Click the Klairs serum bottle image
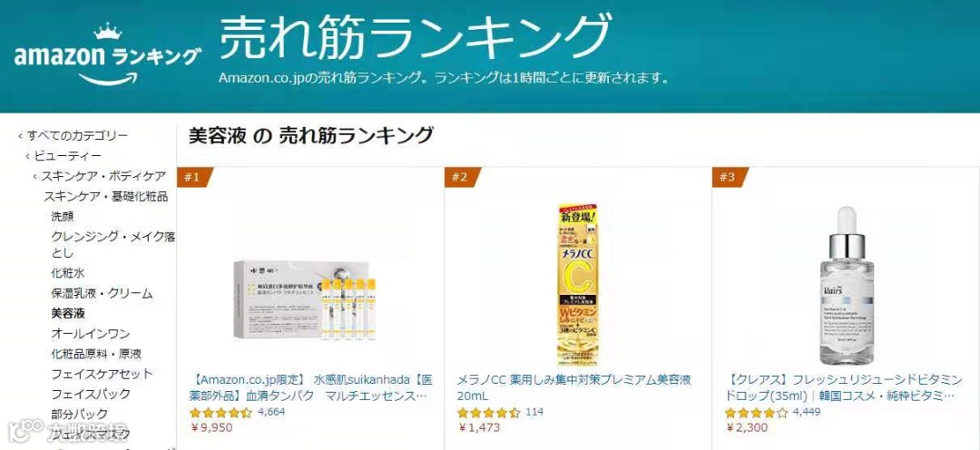Viewport: 980px width, 450px height. pyautogui.click(x=846, y=285)
